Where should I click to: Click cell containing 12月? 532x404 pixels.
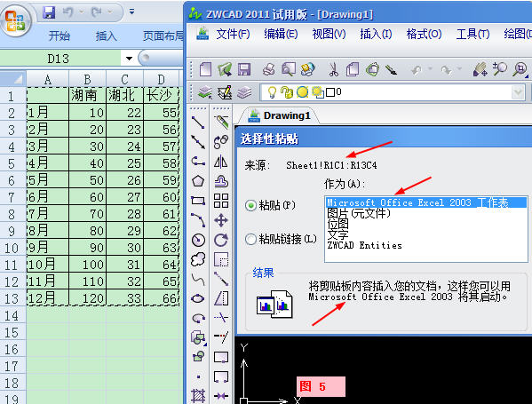coord(48,298)
